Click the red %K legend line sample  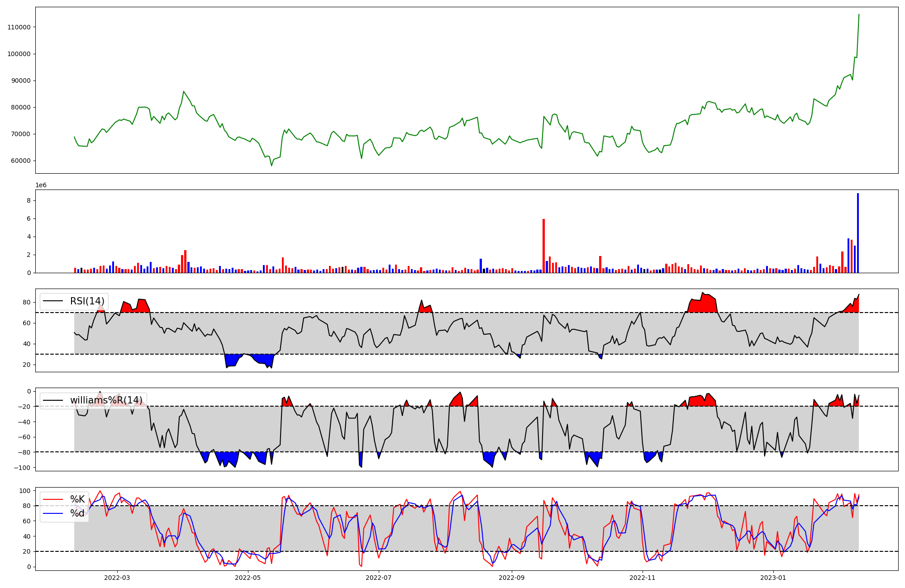pos(53,499)
